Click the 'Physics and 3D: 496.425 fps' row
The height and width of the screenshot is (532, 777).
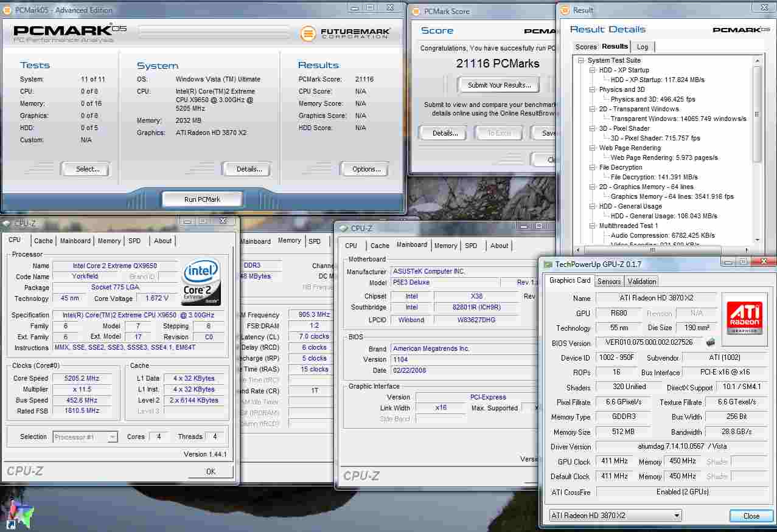click(x=653, y=99)
